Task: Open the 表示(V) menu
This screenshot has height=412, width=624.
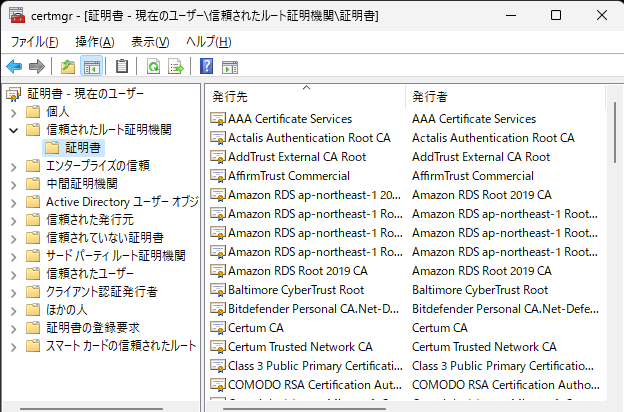Action: click(150, 42)
